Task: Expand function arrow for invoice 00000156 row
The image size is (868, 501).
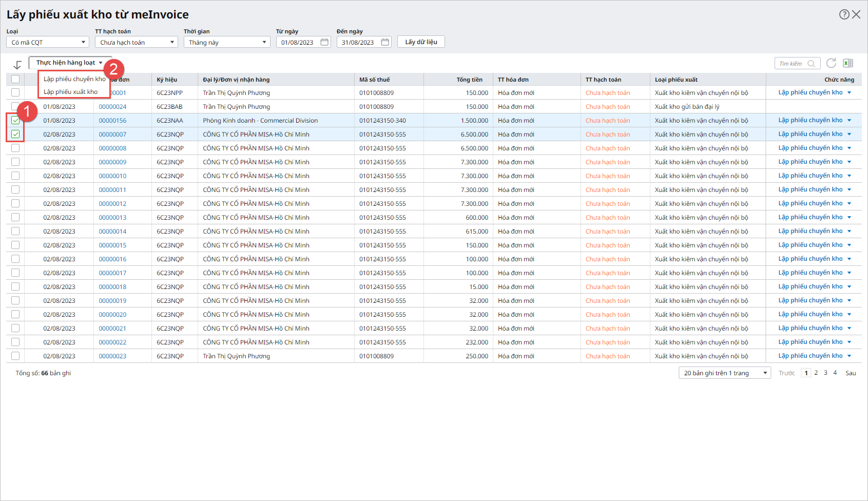Action: coord(850,121)
